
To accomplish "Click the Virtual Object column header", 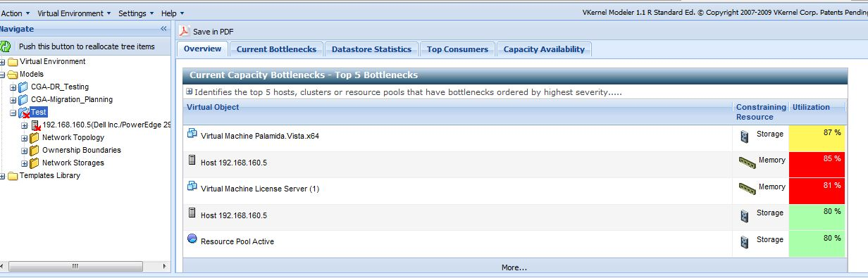I will [x=458, y=112].
